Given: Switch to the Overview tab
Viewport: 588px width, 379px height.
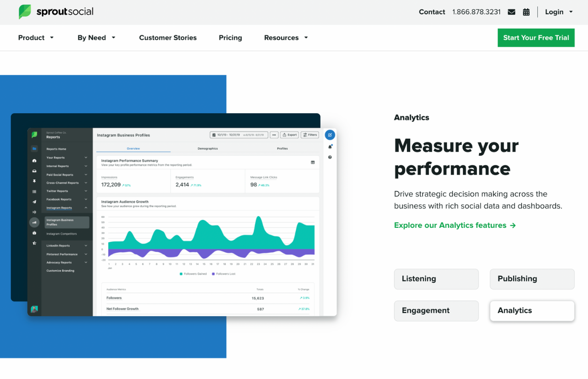Looking at the screenshot, I should (x=133, y=148).
